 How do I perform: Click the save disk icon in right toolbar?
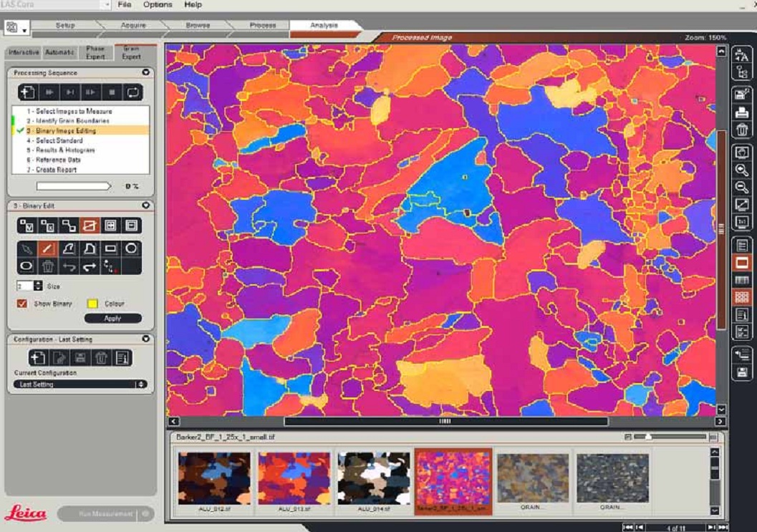[743, 372]
